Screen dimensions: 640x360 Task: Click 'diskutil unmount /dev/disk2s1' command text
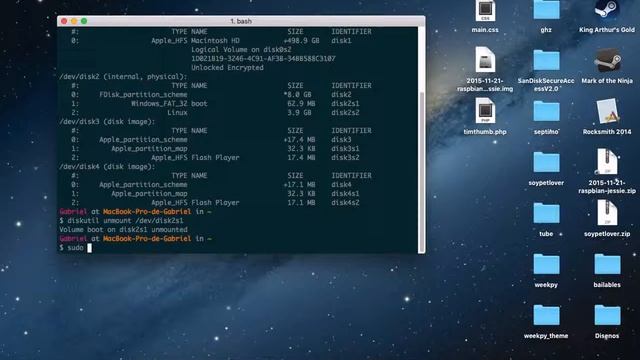(x=125, y=221)
